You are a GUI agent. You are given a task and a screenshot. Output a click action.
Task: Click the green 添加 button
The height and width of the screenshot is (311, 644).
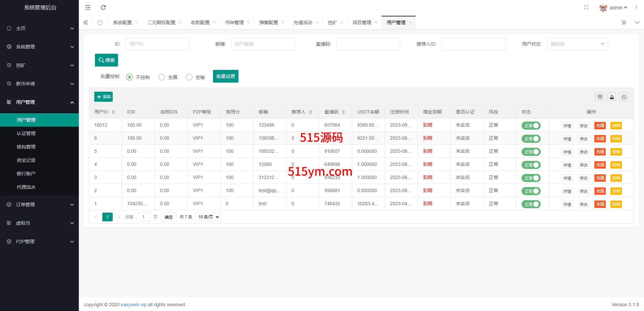pyautogui.click(x=103, y=97)
